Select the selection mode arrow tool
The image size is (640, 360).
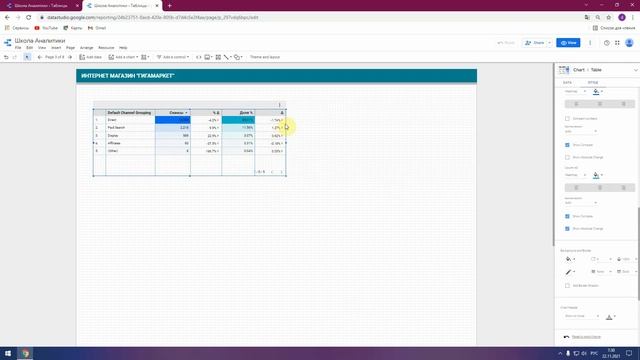[x=27, y=57]
